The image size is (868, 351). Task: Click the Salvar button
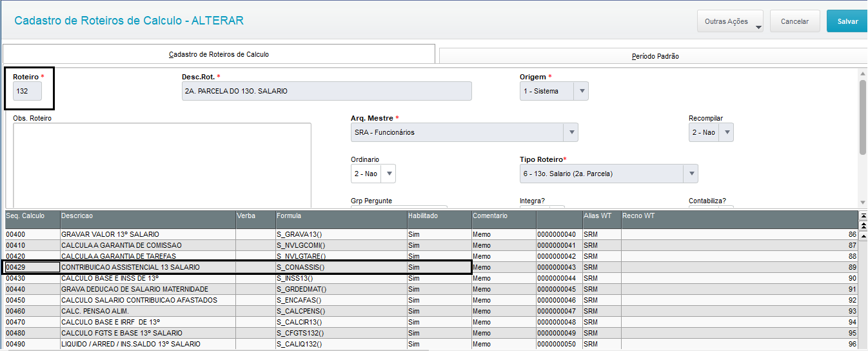847,21
